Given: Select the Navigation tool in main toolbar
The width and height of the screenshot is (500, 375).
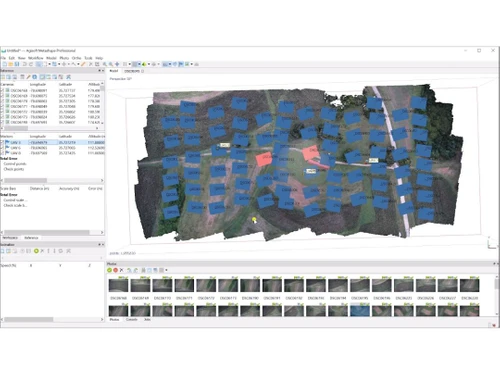Looking at the screenshot, I should tap(39, 64).
